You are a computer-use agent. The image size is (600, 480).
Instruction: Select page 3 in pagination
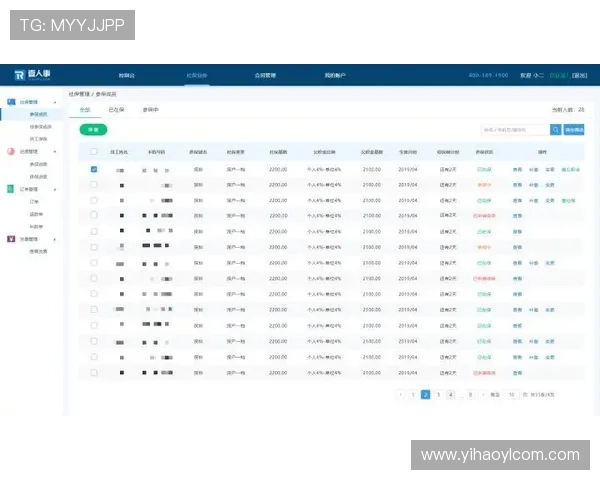(438, 395)
